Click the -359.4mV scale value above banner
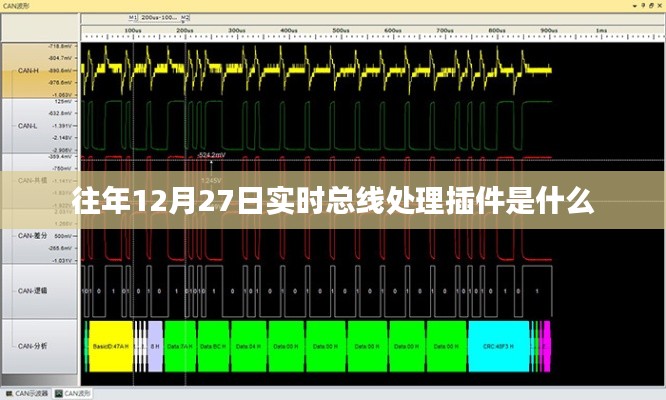Viewport: 666px width, 400px height. click(60, 156)
